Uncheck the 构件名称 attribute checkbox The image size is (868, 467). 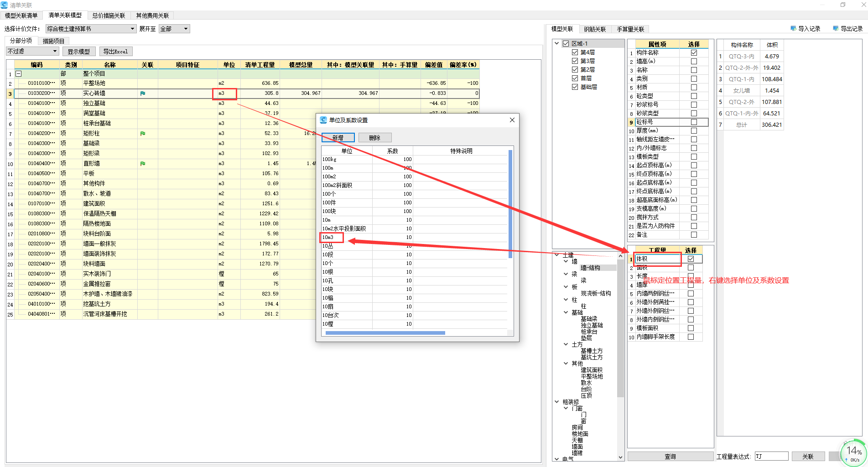tap(694, 53)
